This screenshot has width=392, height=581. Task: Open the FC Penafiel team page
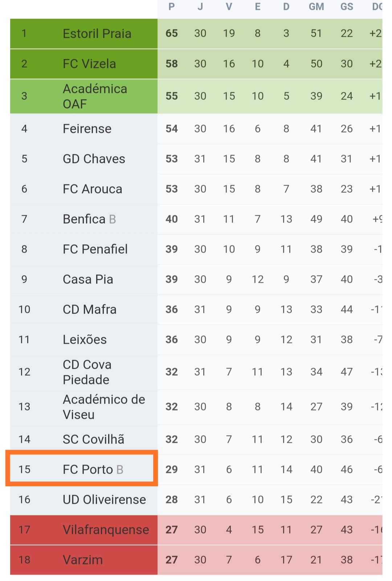(x=95, y=249)
